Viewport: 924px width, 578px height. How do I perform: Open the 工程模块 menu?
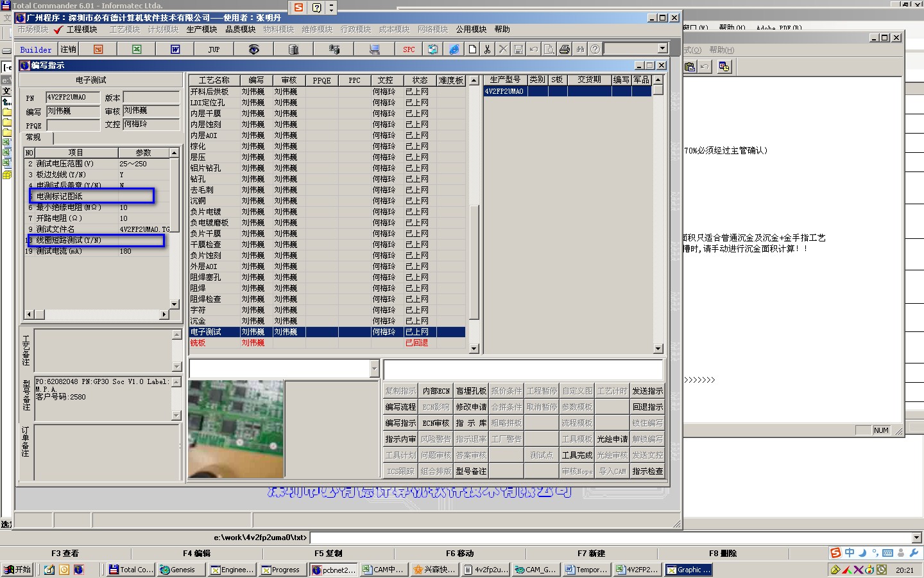[x=81, y=30]
